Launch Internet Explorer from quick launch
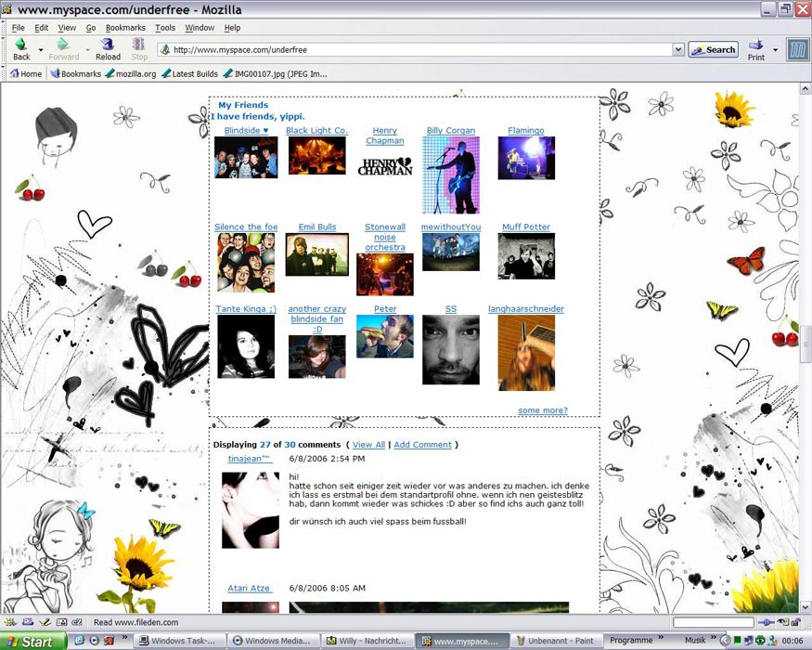Viewport: 812px width, 650px height. (x=79, y=641)
